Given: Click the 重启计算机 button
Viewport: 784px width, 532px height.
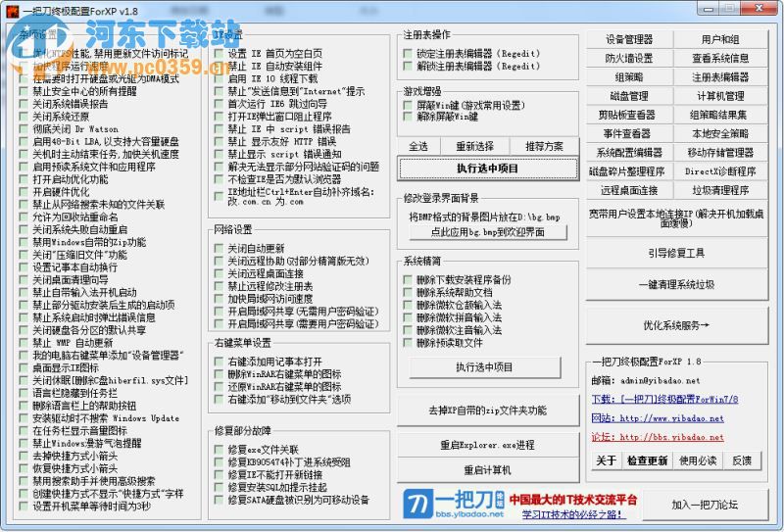Looking at the screenshot, I should pos(487,470).
